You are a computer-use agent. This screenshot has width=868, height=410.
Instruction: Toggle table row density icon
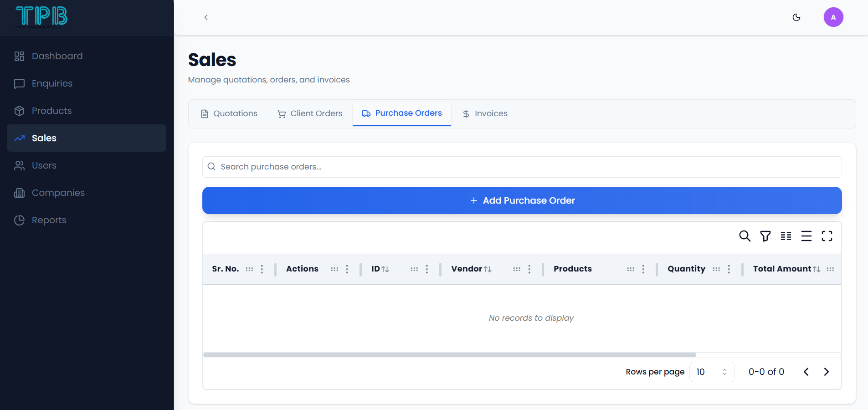(806, 236)
